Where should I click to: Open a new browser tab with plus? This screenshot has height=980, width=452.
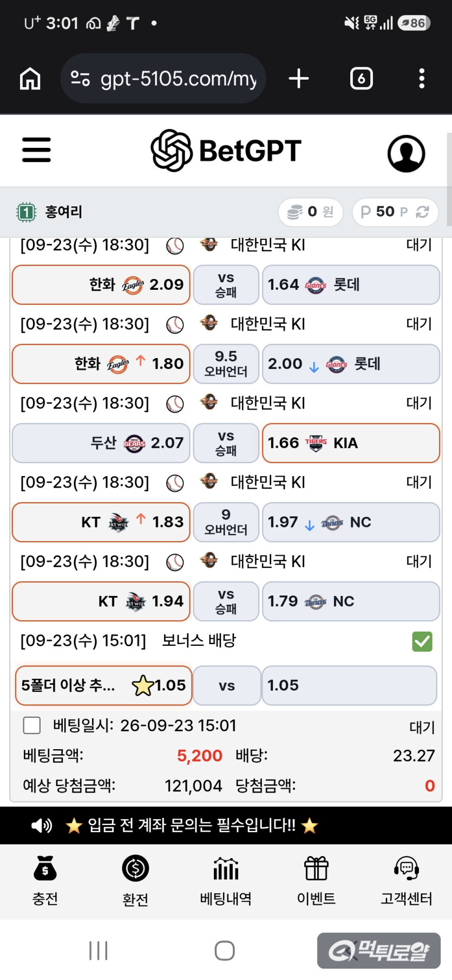(x=299, y=79)
